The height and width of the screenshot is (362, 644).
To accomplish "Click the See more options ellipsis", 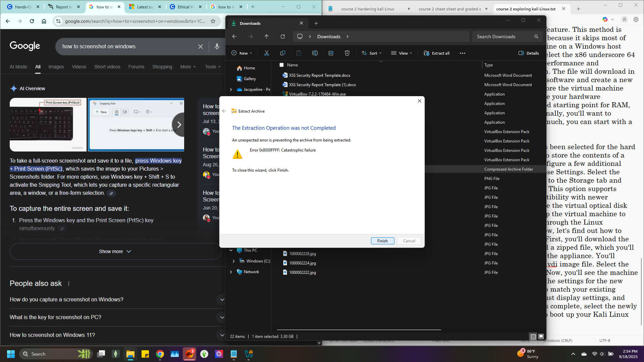I will point(463,53).
